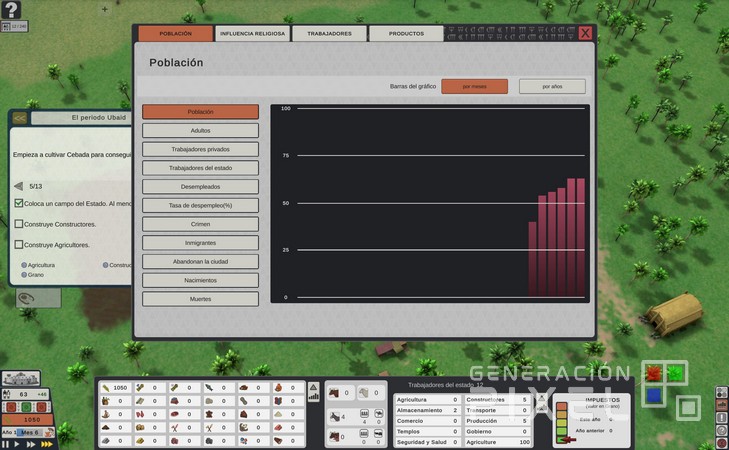The width and height of the screenshot is (729, 450).
Task: Click the fish resource icon
Action: 209,388
